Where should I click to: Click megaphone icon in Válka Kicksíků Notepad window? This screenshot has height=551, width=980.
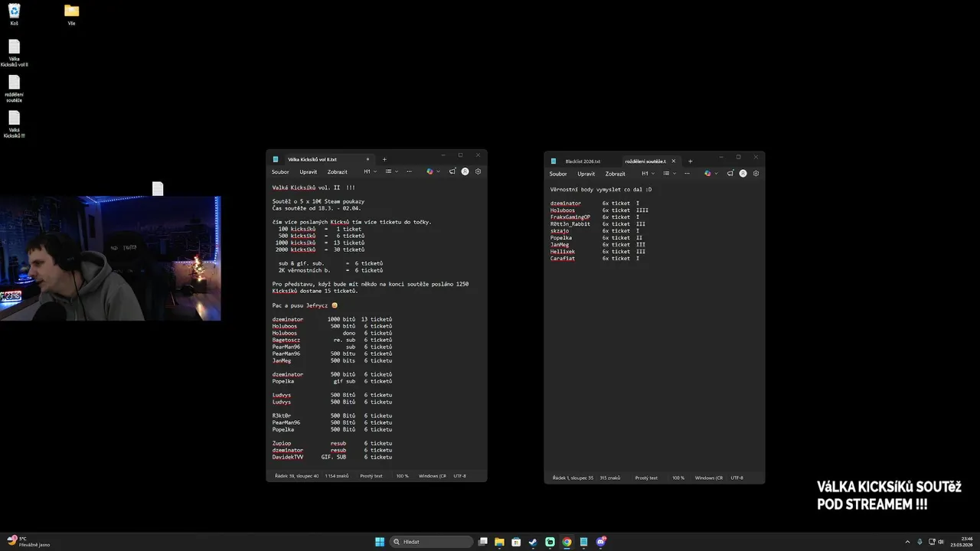452,171
